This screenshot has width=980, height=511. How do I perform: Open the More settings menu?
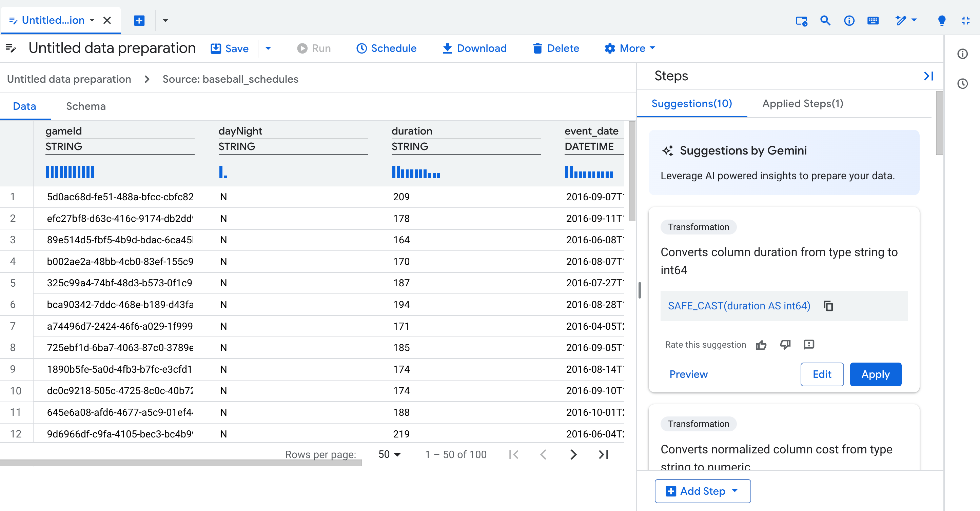pyautogui.click(x=630, y=48)
